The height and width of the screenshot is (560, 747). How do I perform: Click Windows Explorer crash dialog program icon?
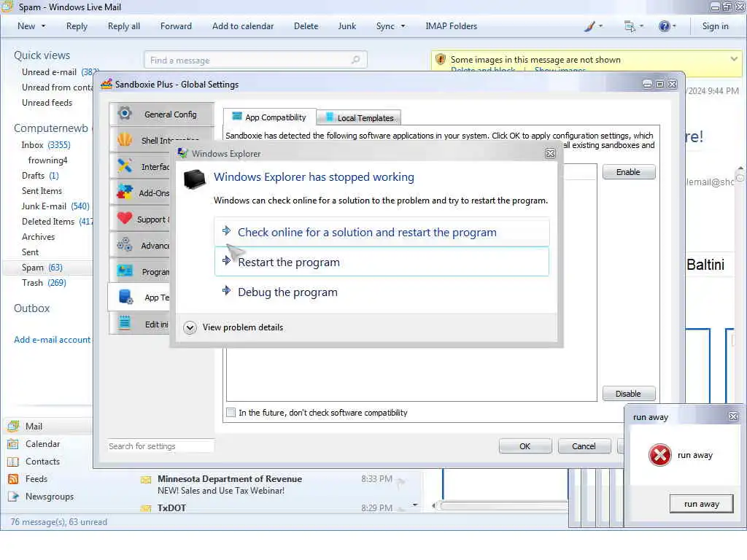[x=194, y=179]
